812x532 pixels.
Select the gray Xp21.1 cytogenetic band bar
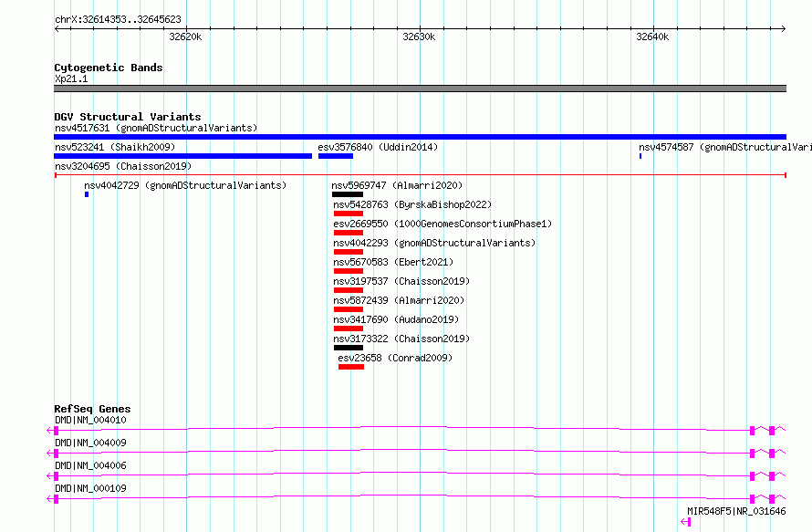(x=420, y=89)
